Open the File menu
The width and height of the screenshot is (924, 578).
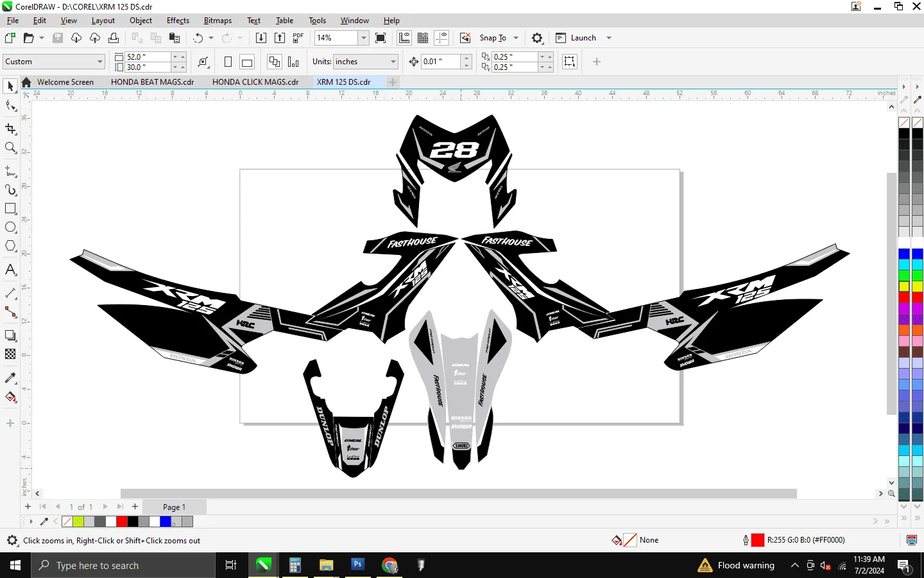coord(13,21)
